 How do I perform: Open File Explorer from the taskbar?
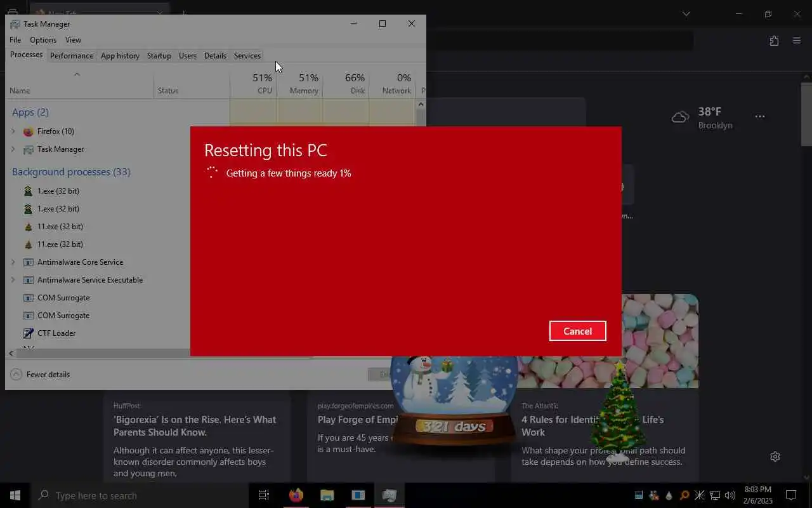[x=327, y=495]
